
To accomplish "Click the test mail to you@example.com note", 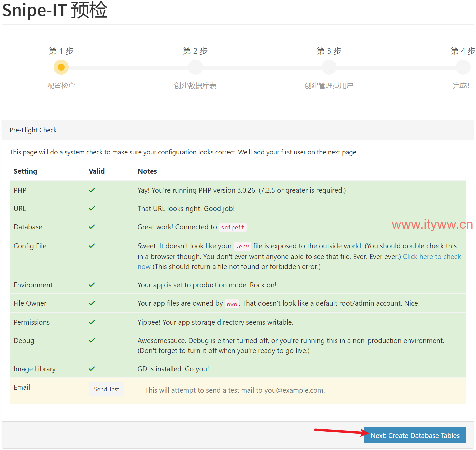I will click(235, 390).
